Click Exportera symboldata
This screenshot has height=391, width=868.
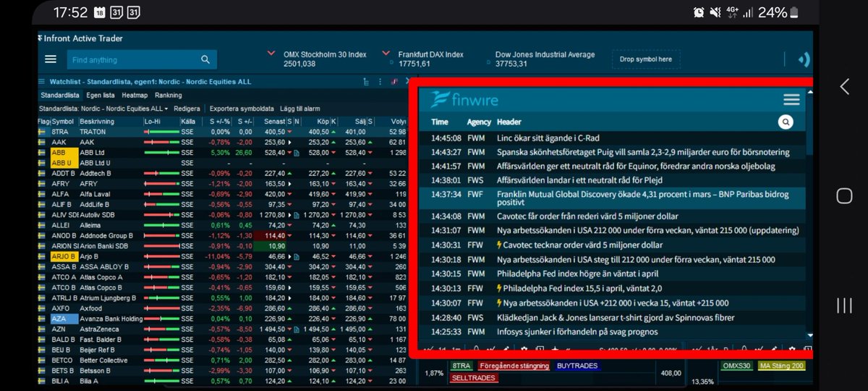(x=242, y=109)
